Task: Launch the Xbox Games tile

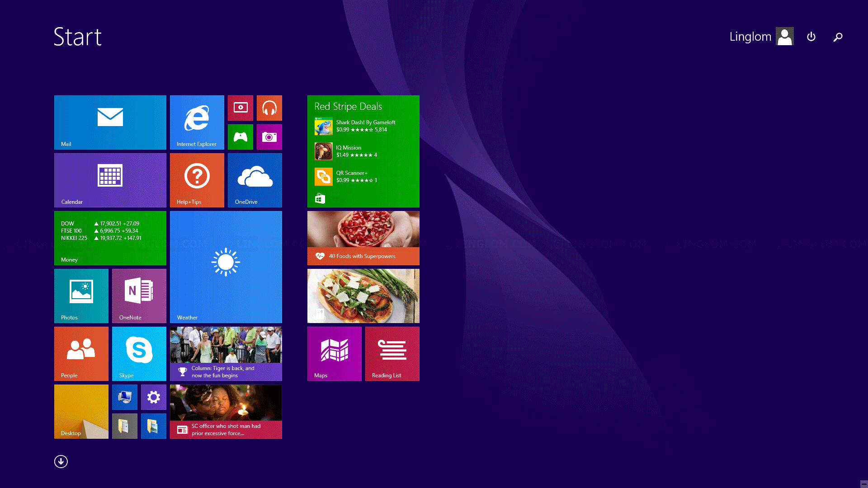Action: click(x=241, y=137)
